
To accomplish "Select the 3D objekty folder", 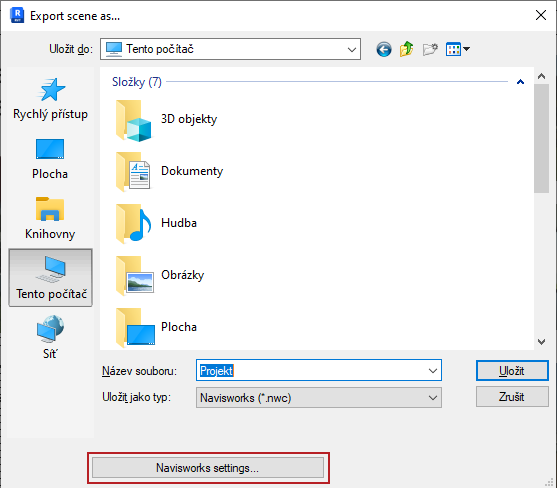I will point(166,120).
